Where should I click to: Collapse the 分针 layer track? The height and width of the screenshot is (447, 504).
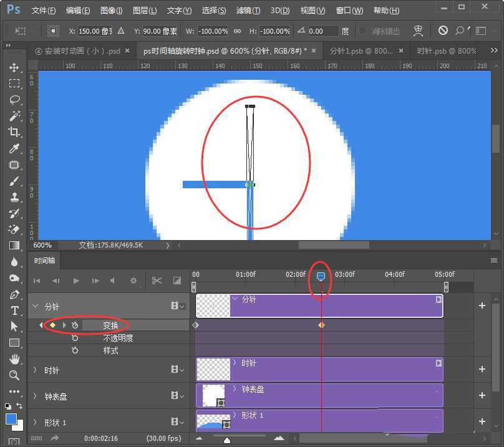point(35,306)
